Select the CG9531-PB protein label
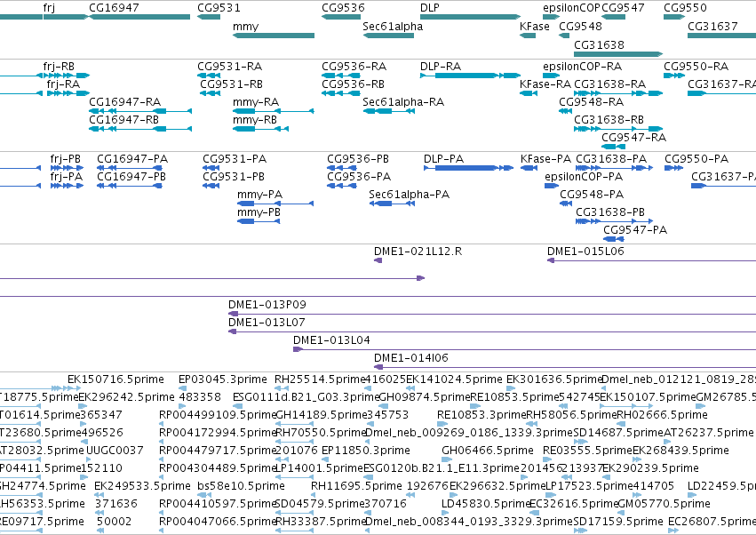The height and width of the screenshot is (535, 756). [234, 177]
